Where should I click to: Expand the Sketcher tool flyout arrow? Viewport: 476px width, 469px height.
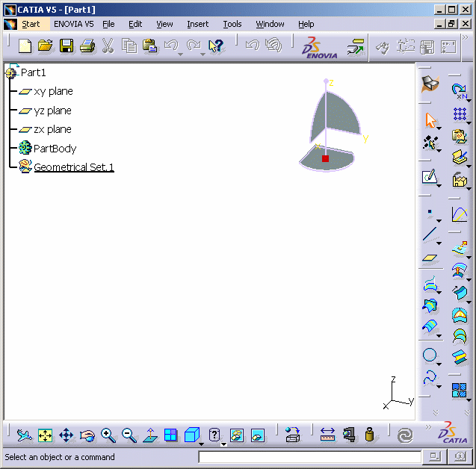439,185
